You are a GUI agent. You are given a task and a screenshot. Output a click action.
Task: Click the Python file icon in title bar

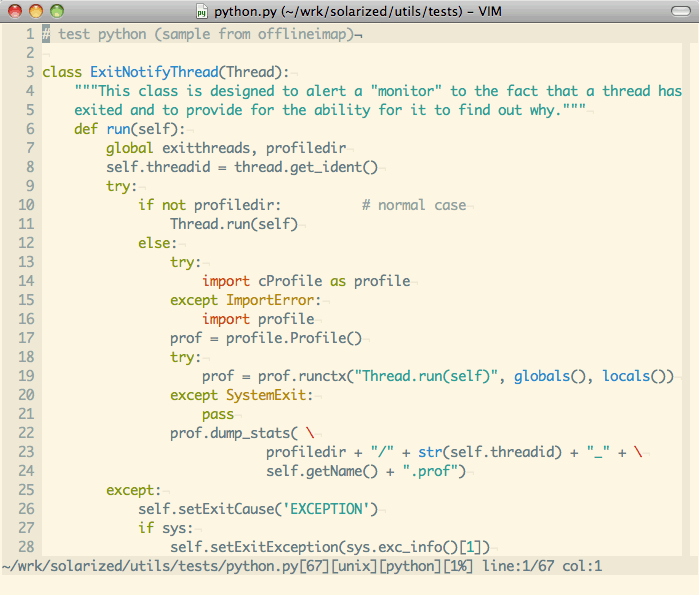203,12
